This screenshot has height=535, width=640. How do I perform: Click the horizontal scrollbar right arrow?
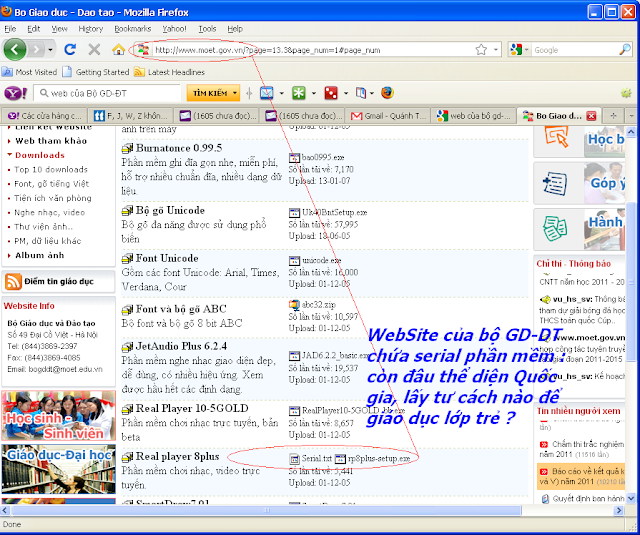pyautogui.click(x=619, y=510)
